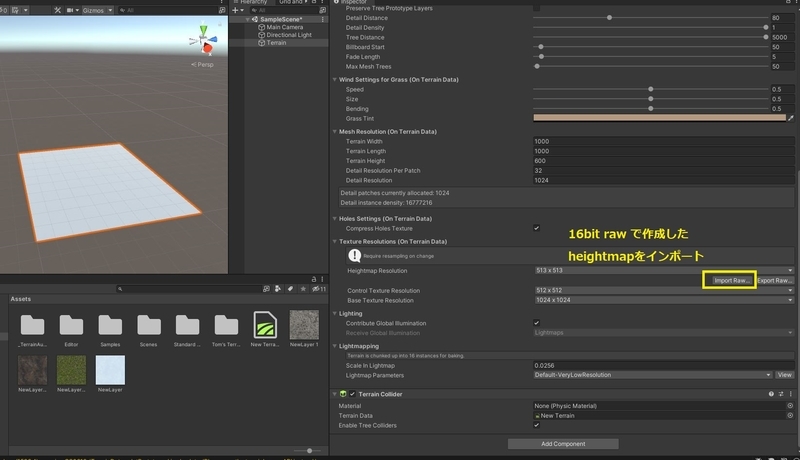Click Export Raw... button
The image size is (800, 460).
click(x=774, y=280)
